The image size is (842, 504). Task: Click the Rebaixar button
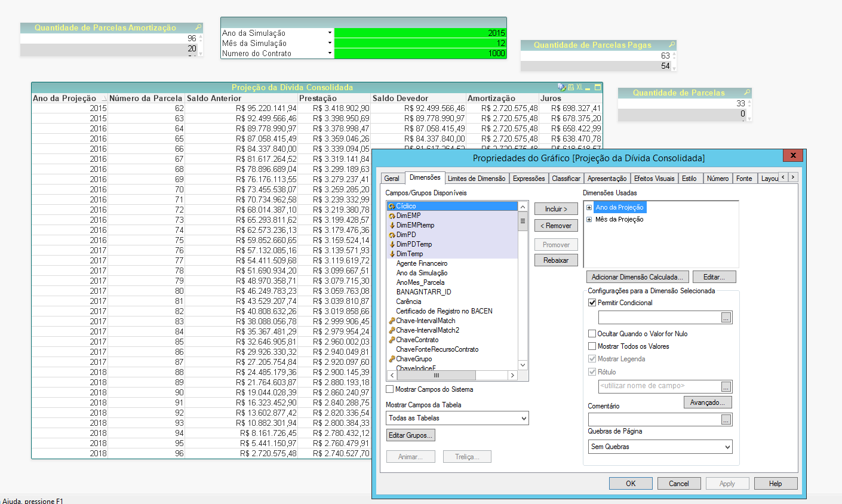(x=556, y=260)
